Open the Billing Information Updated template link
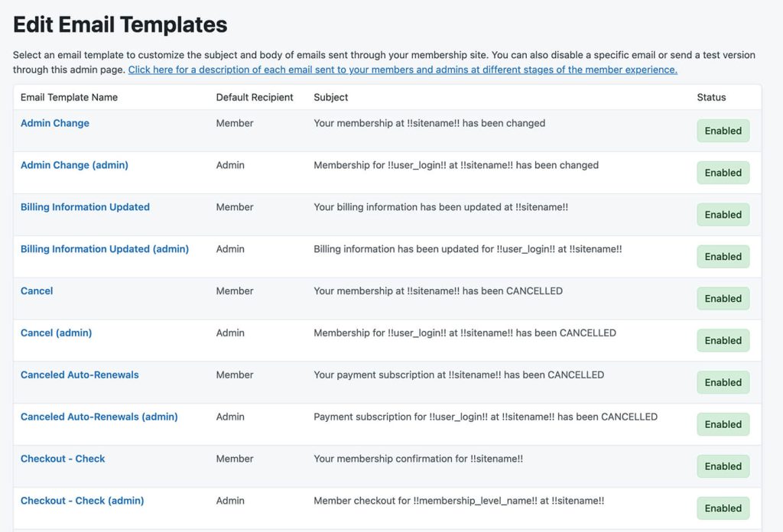The height and width of the screenshot is (532, 783). tap(85, 207)
